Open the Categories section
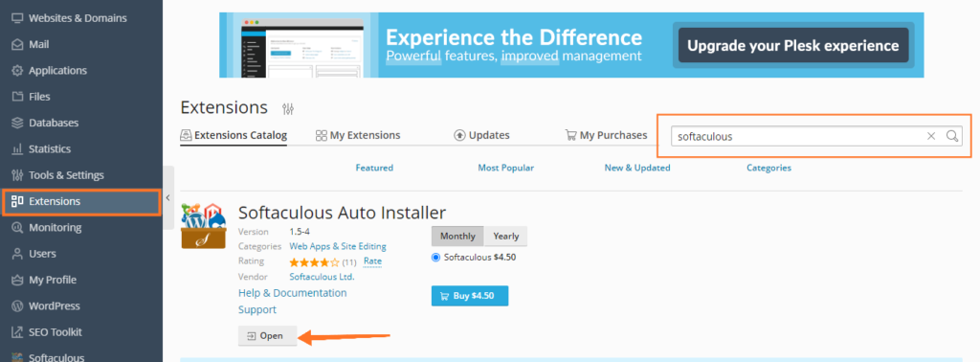The height and width of the screenshot is (362, 980). pyautogui.click(x=768, y=168)
